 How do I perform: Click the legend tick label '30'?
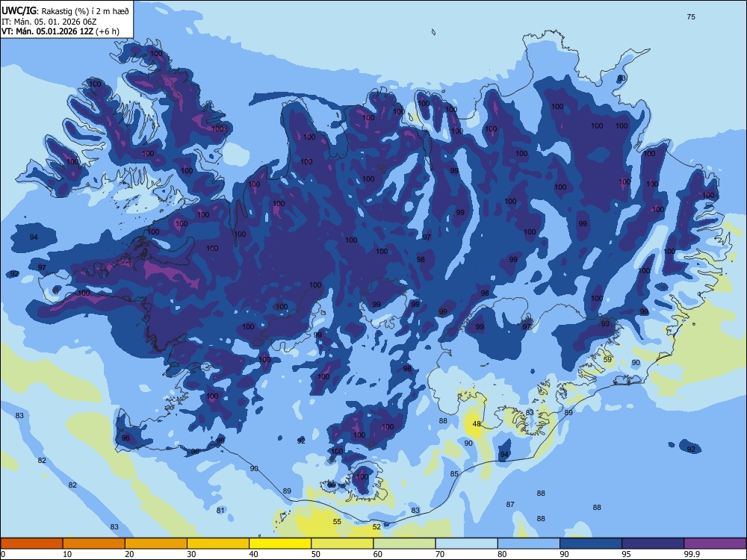pos(191,554)
